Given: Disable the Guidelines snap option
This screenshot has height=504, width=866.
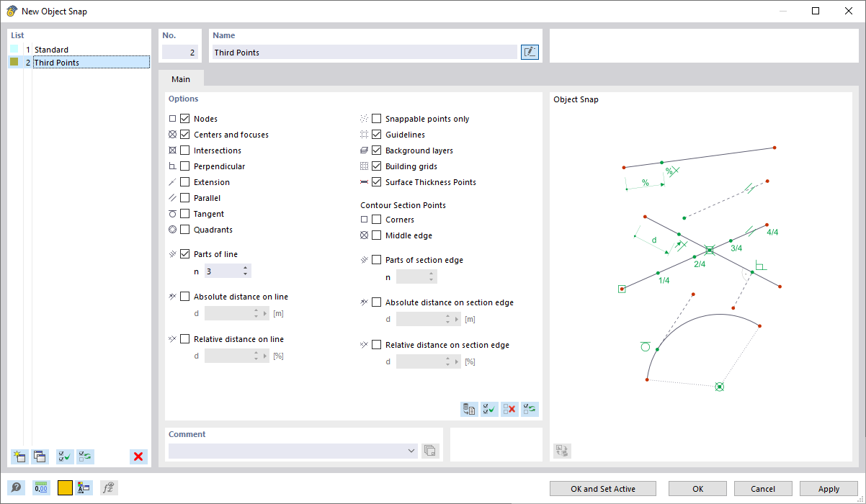Looking at the screenshot, I should tap(376, 134).
